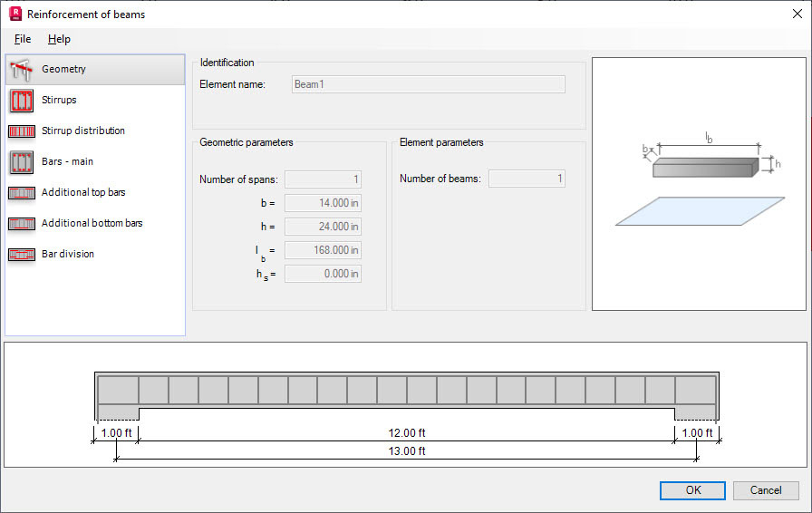The height and width of the screenshot is (513, 812).
Task: Confirm with the OK button
Action: tap(692, 490)
